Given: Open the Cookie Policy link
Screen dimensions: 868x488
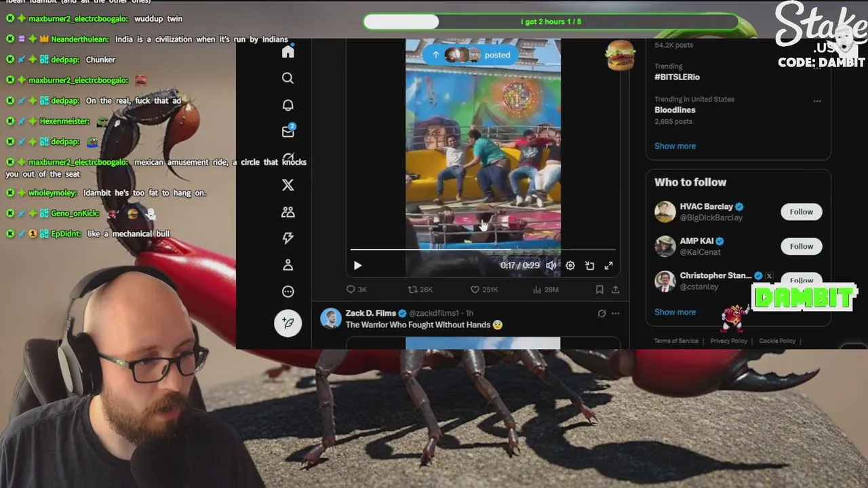Looking at the screenshot, I should coord(777,341).
